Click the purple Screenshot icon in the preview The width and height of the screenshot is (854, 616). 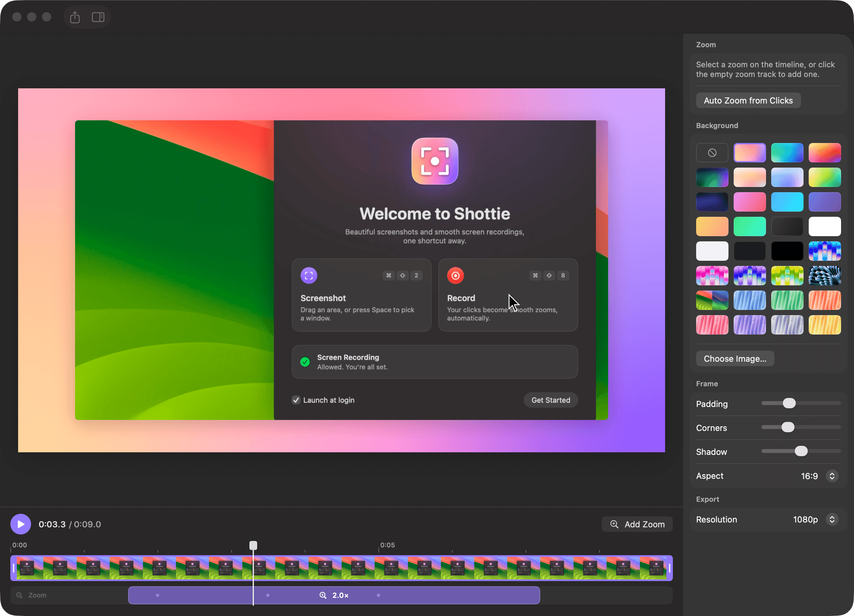click(309, 276)
